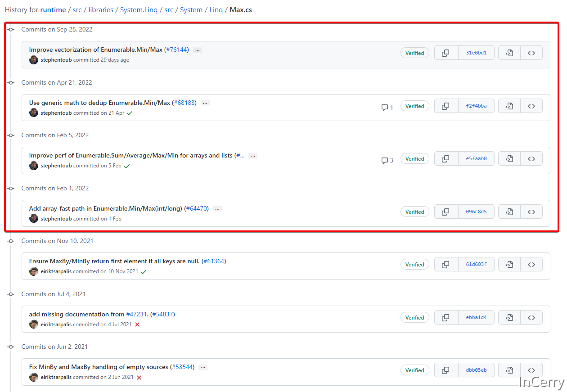Screen dimensions: 567x392
Task: Open stephentoub's avatar on Sep 28 commit
Action: coord(34,60)
